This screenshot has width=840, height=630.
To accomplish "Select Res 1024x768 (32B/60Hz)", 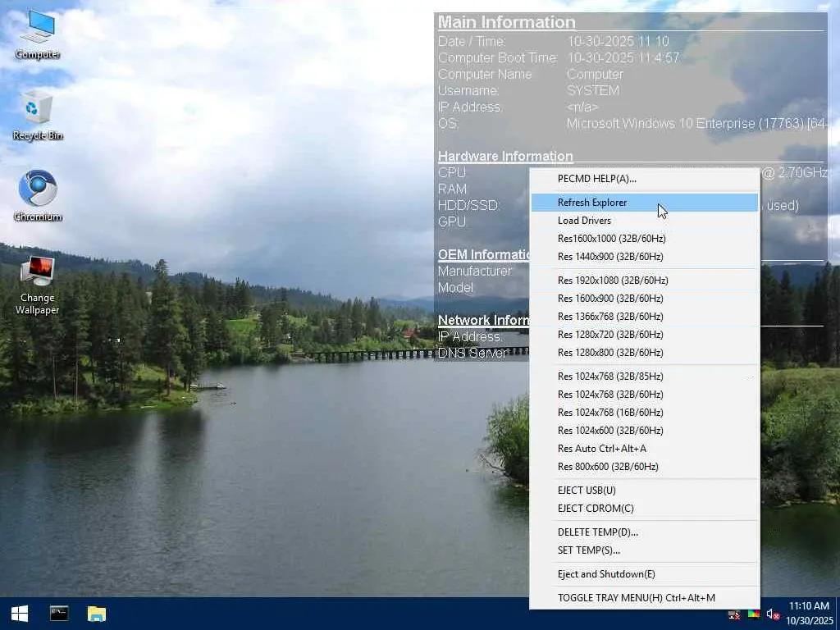I will coord(645,395).
